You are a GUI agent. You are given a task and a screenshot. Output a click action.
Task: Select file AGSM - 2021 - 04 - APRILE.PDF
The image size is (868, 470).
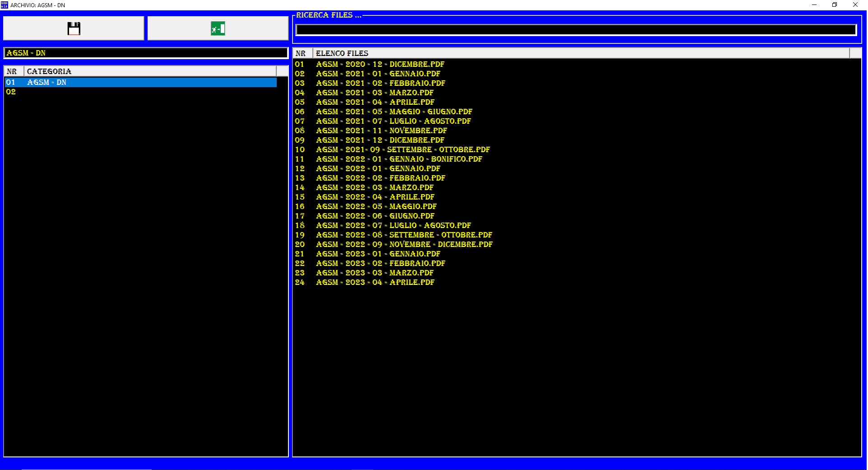click(x=375, y=102)
